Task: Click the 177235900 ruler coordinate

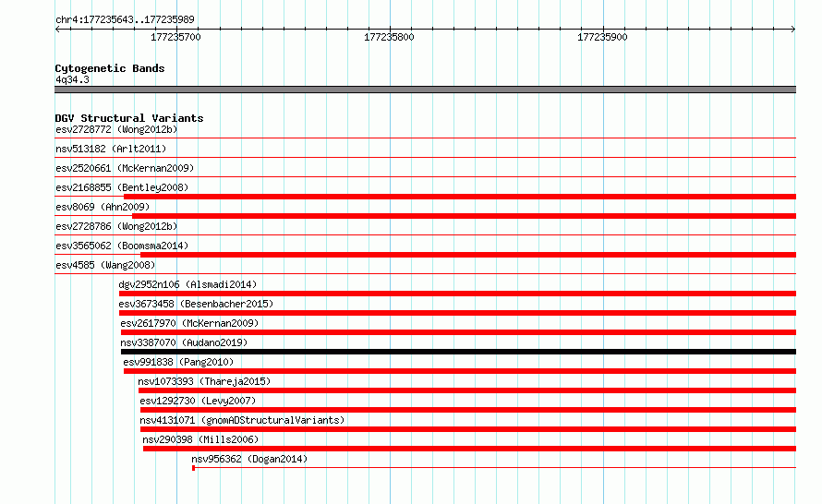Action: 602,37
